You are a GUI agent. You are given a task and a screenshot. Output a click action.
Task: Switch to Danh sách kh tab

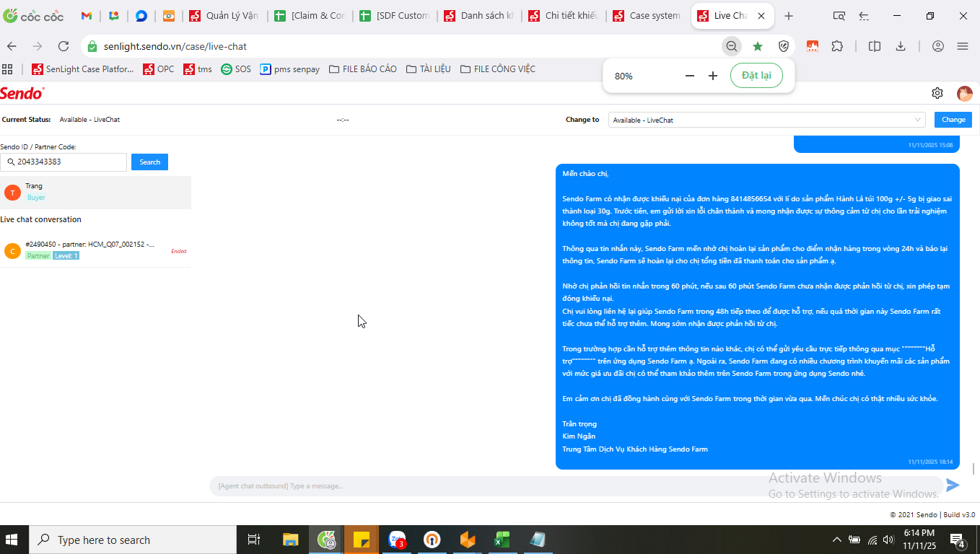[480, 16]
